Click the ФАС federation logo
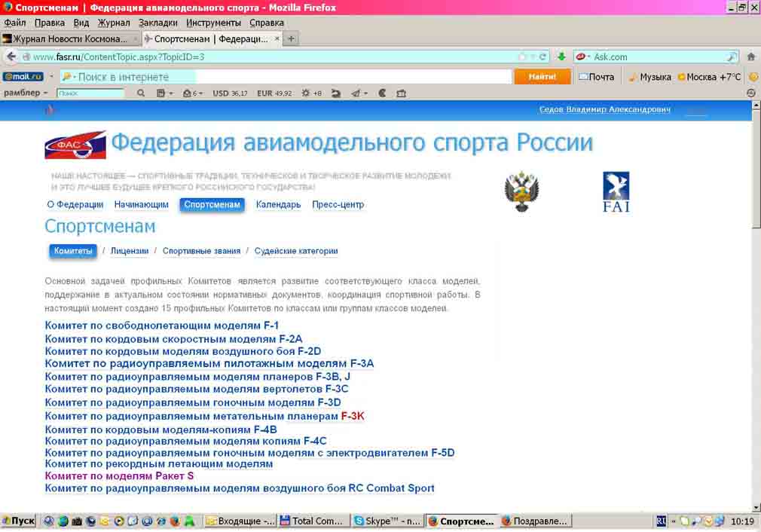 (x=75, y=145)
